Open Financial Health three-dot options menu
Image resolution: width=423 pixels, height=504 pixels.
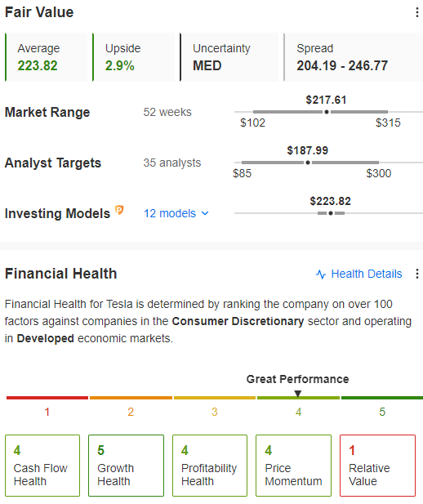click(417, 274)
